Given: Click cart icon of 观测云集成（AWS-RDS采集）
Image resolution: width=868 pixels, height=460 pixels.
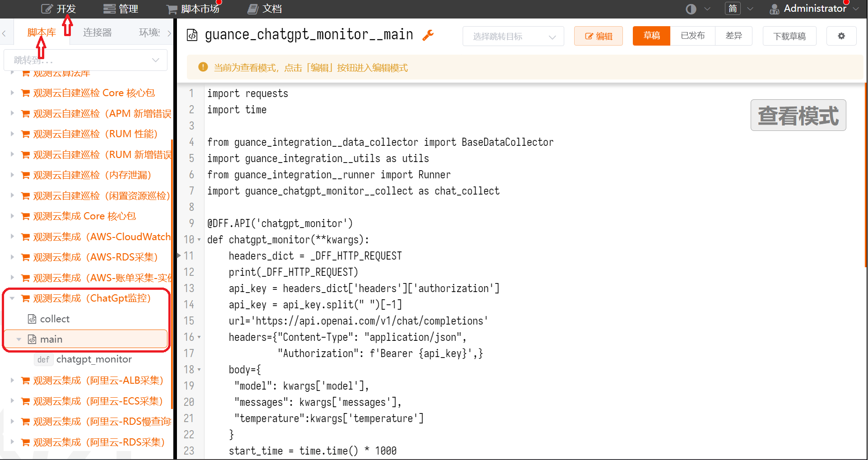Looking at the screenshot, I should point(26,257).
